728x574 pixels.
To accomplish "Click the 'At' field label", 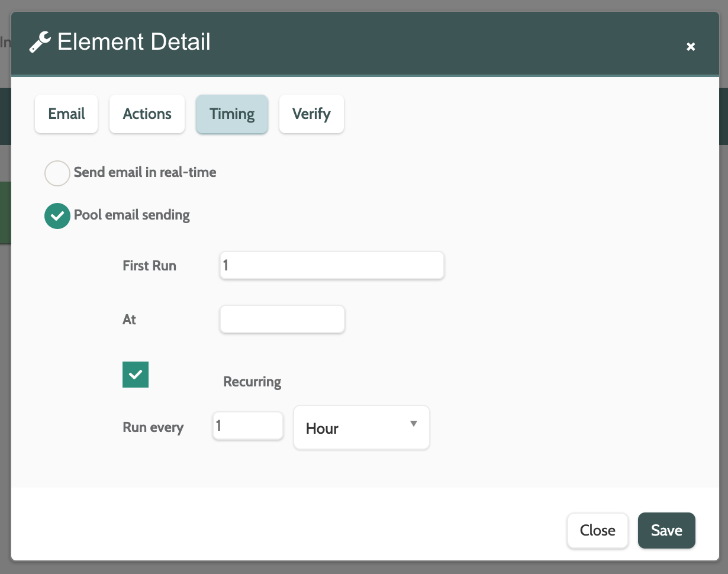I will (x=130, y=320).
